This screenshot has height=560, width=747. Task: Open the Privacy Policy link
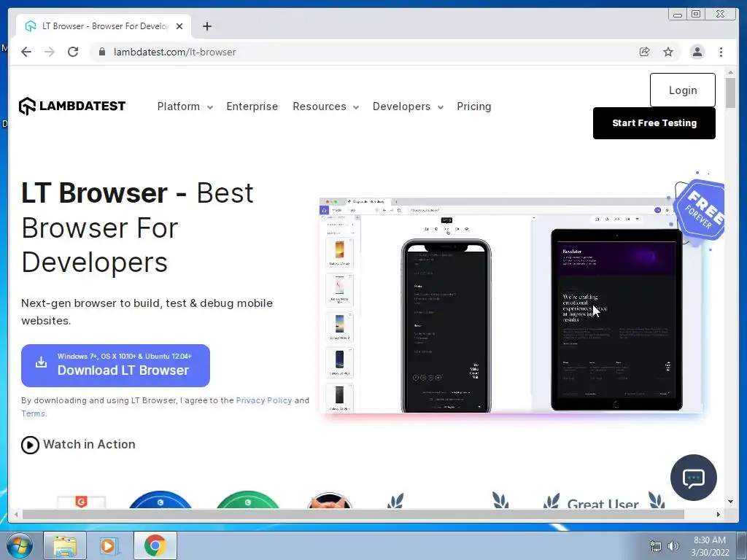(264, 400)
